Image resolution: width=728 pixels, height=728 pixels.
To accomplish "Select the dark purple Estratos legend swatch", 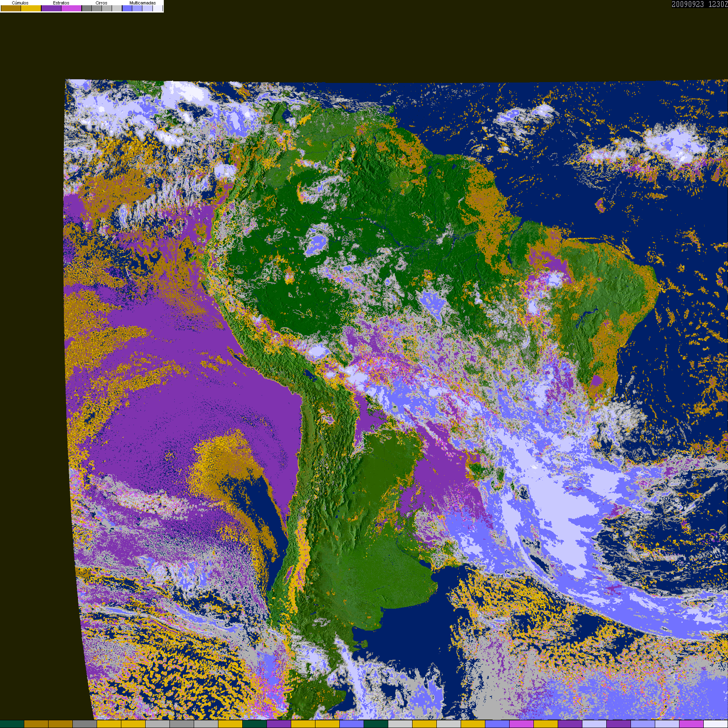I will tap(51, 8).
